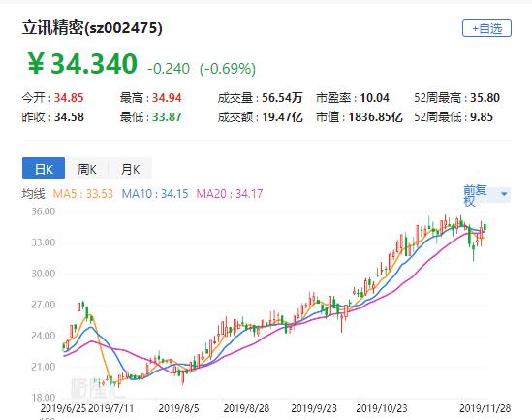Click the 30.00 price axis label
This screenshot has width=532, height=420.
click(43, 274)
